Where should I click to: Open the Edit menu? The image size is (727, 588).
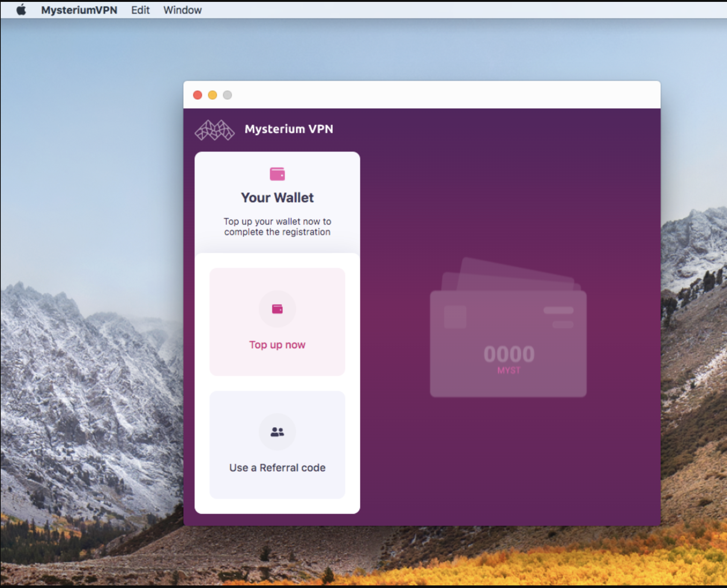[x=140, y=10]
